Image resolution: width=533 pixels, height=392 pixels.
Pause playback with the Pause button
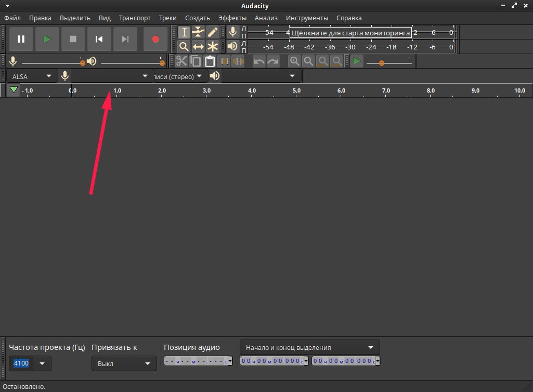(21, 39)
